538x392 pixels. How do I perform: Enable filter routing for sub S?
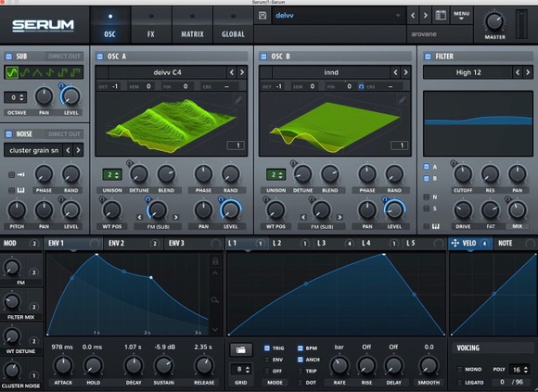[427, 209]
